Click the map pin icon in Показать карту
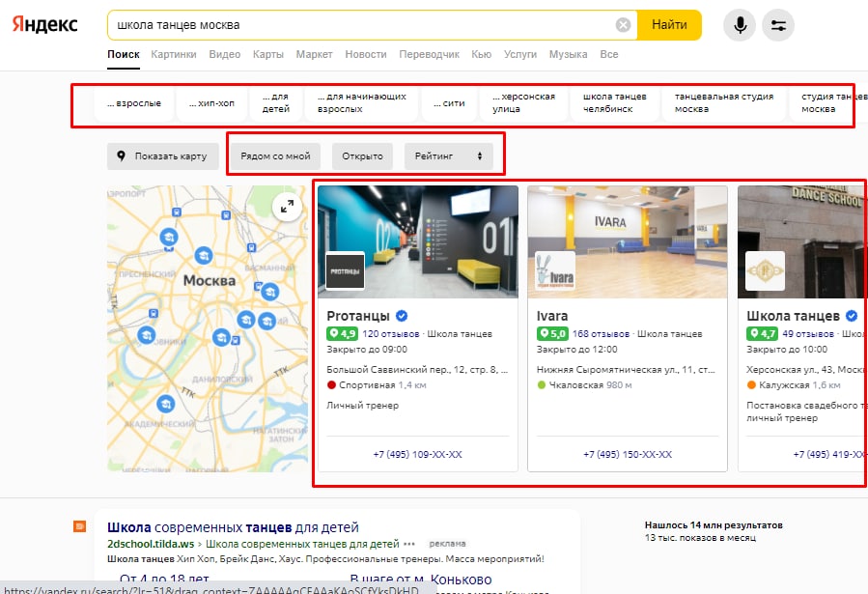The height and width of the screenshot is (594, 868). 122,156
